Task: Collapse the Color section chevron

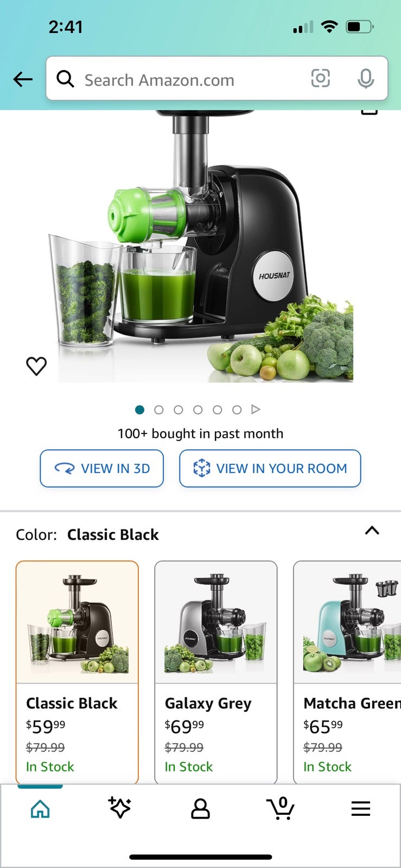Action: pyautogui.click(x=372, y=531)
